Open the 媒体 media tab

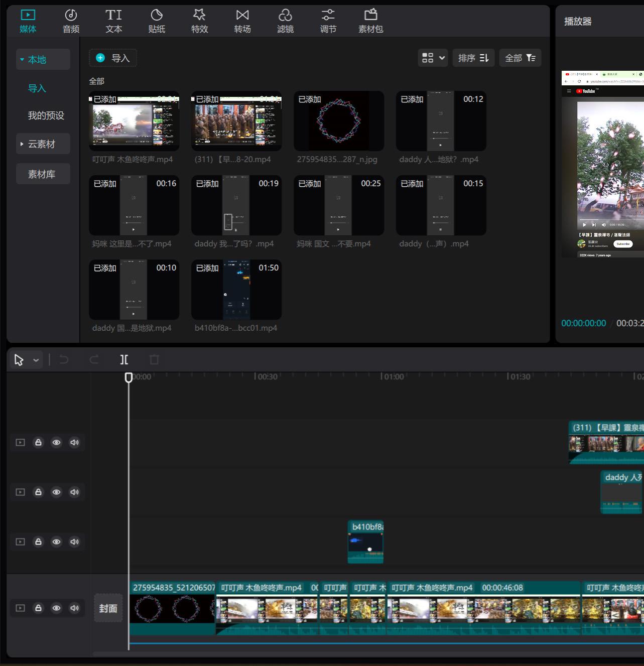[x=28, y=22]
